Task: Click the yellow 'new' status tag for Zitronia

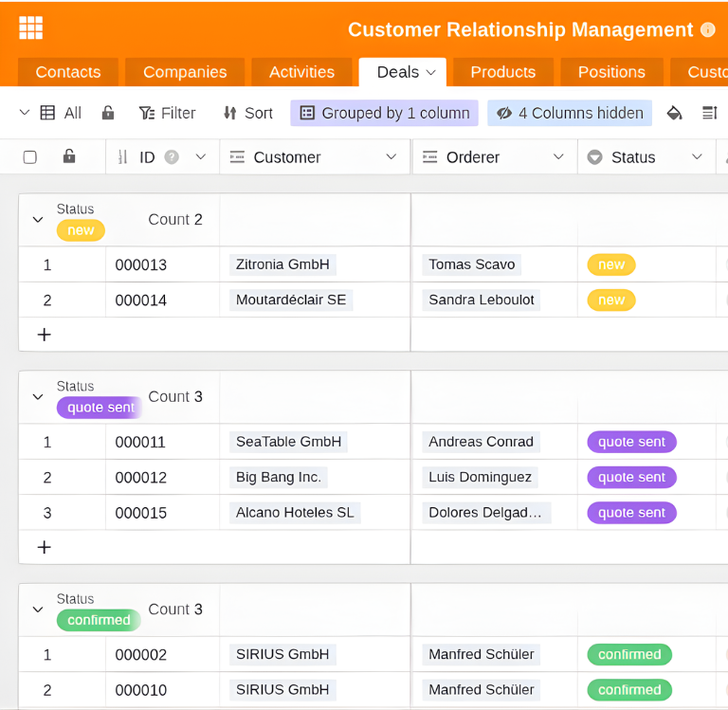Action: click(610, 264)
